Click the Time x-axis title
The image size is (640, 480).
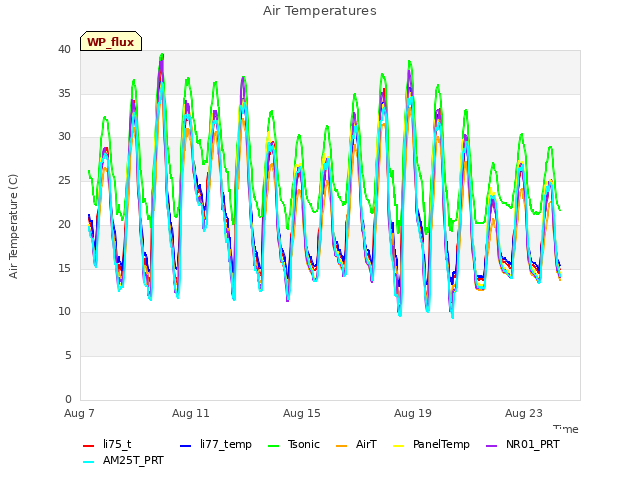(x=566, y=429)
